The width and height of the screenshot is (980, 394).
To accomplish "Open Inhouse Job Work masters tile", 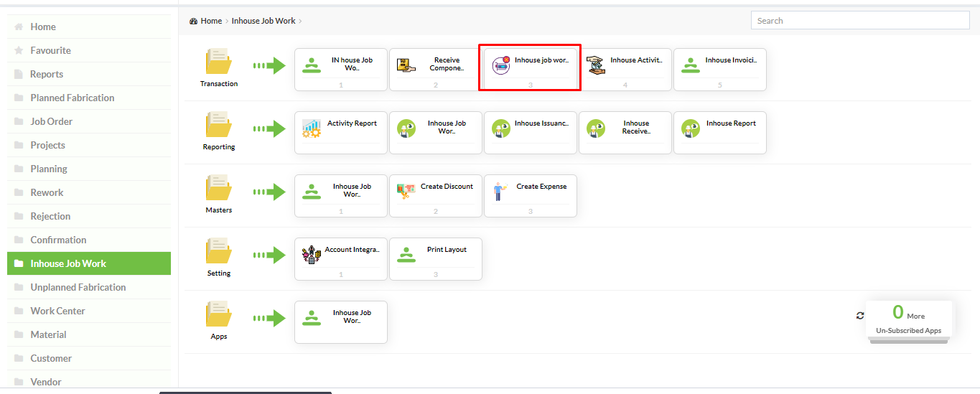I will (x=341, y=196).
